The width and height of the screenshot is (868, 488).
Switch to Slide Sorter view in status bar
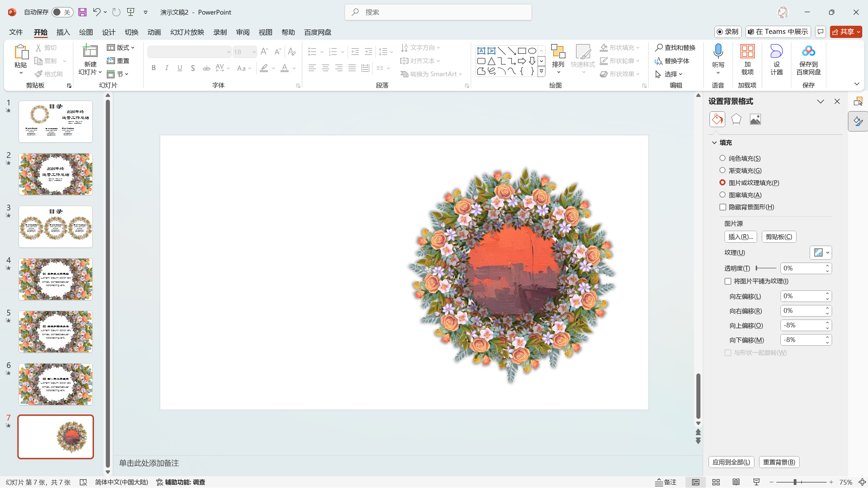[716, 482]
